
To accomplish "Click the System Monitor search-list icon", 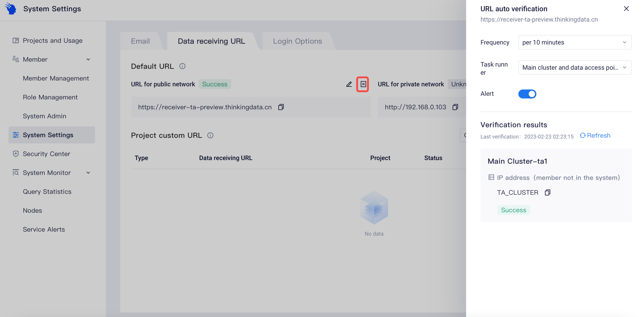I will 16,172.
